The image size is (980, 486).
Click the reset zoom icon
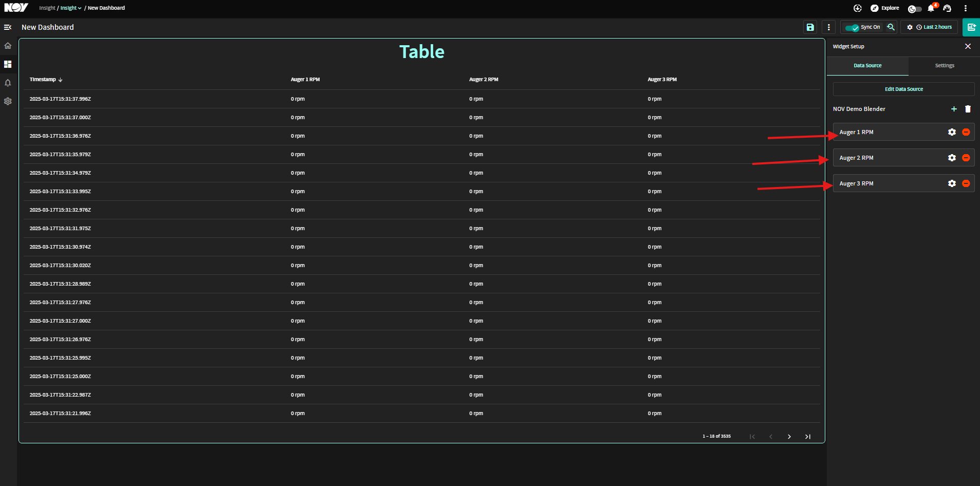(x=891, y=27)
